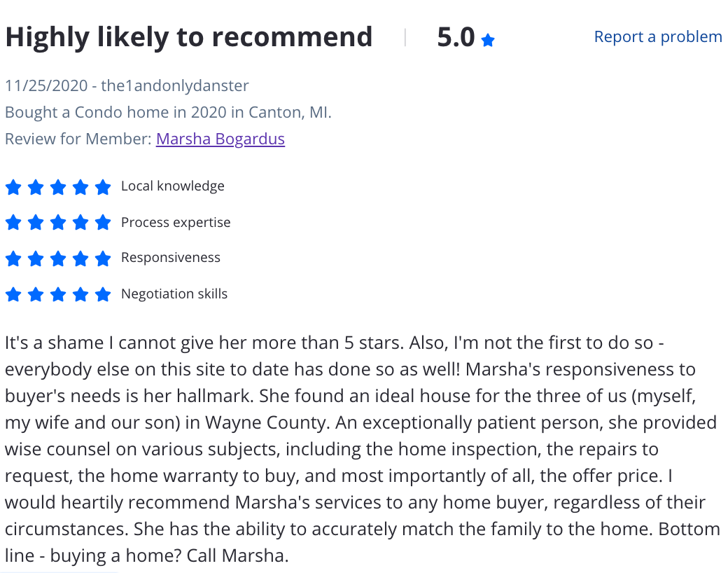The width and height of the screenshot is (728, 573).
Task: Click second star in Responsiveness row
Action: [36, 258]
